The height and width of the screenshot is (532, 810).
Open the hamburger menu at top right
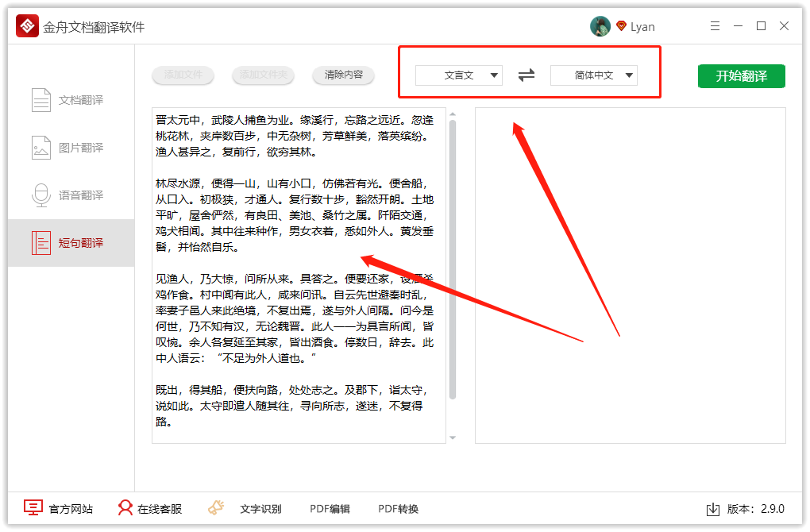[x=715, y=25]
